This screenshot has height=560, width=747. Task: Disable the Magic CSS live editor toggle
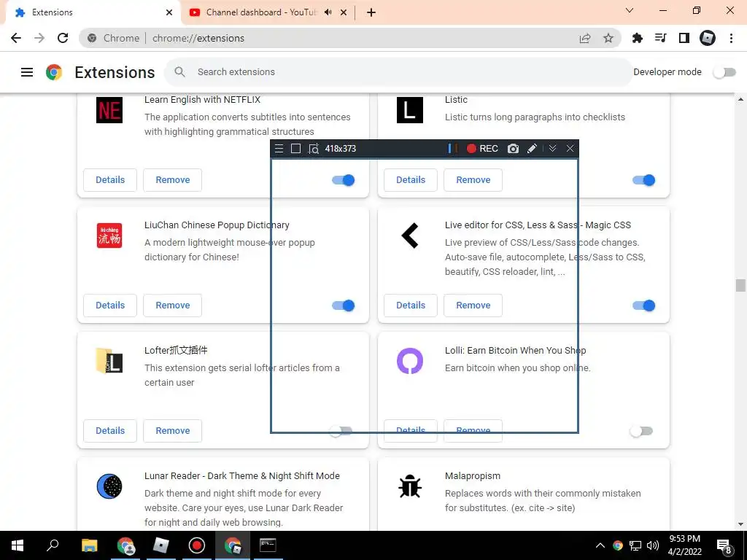[643, 306]
